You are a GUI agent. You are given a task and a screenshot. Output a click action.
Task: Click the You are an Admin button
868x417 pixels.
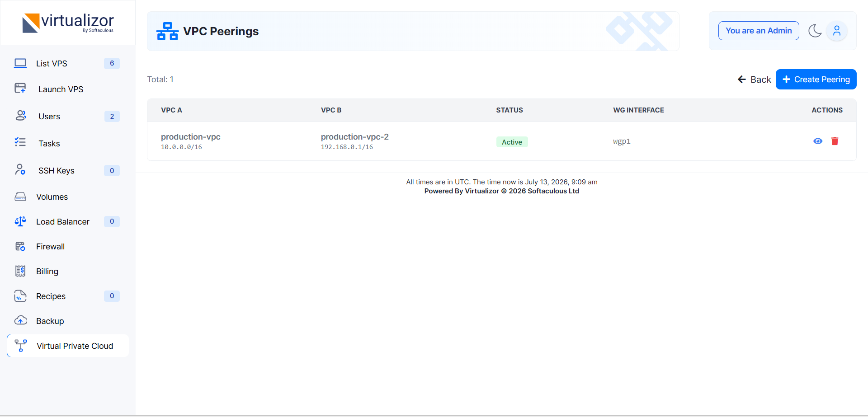point(759,31)
